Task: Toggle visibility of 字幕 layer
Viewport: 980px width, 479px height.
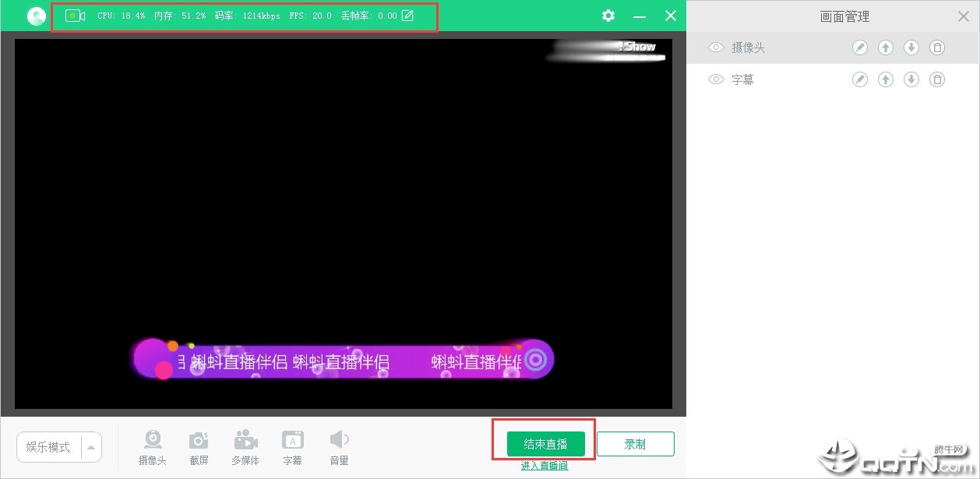Action: click(x=716, y=79)
